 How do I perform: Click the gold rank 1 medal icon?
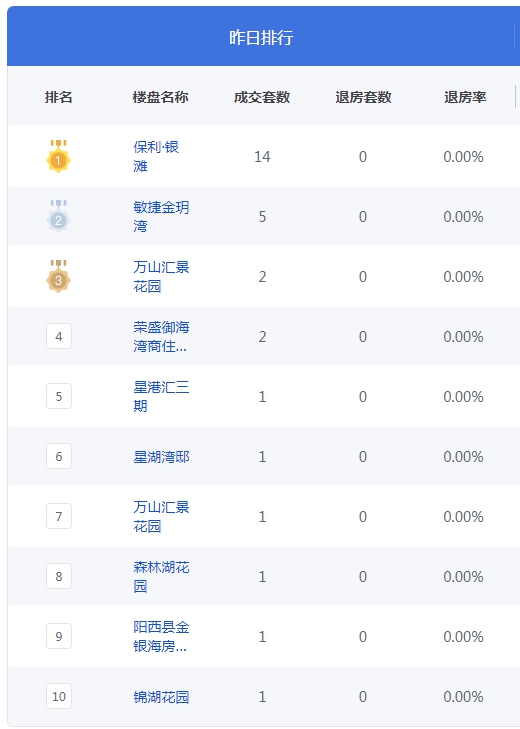58,156
